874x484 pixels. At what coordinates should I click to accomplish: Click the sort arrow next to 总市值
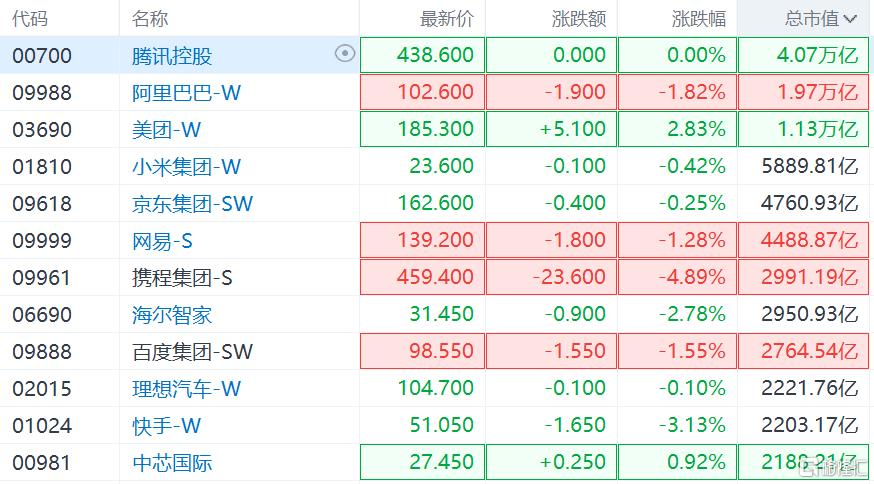tap(850, 19)
